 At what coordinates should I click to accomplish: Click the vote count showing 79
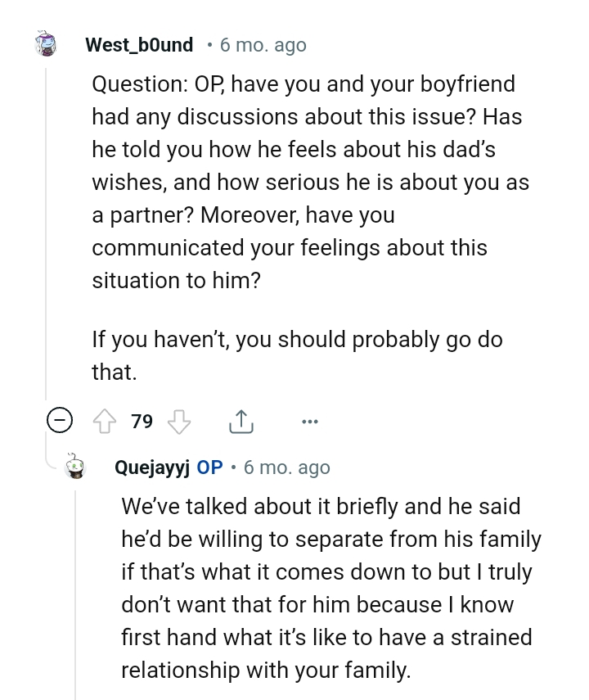(x=141, y=421)
